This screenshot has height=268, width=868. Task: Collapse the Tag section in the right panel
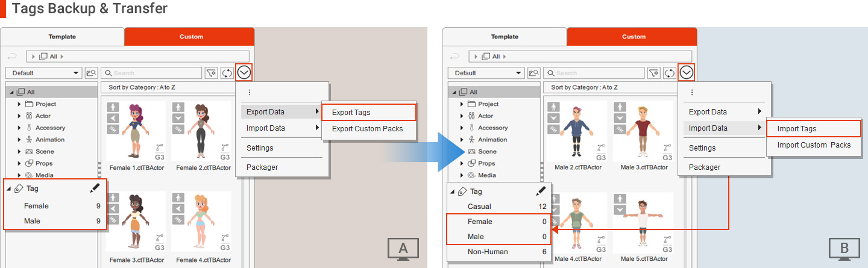coord(452,192)
